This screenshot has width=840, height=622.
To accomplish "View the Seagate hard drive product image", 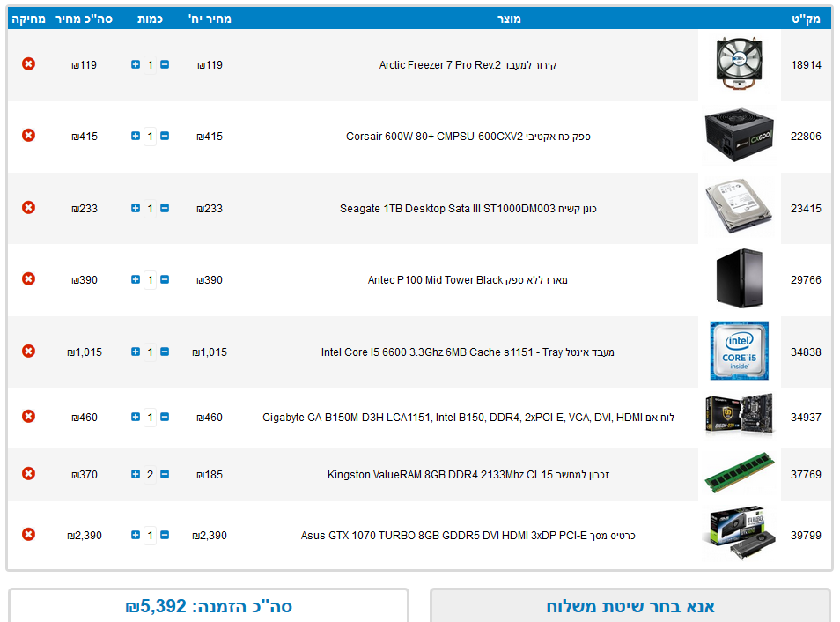I will tap(740, 208).
